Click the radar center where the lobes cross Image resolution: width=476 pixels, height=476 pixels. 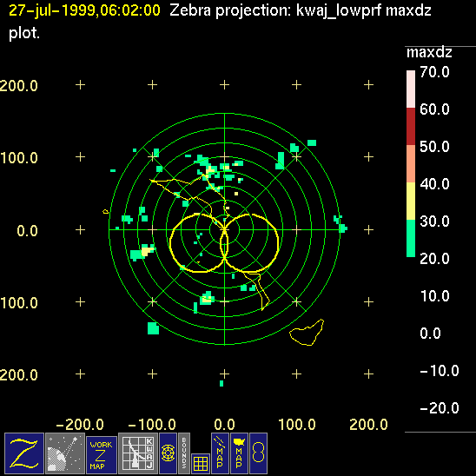[224, 230]
